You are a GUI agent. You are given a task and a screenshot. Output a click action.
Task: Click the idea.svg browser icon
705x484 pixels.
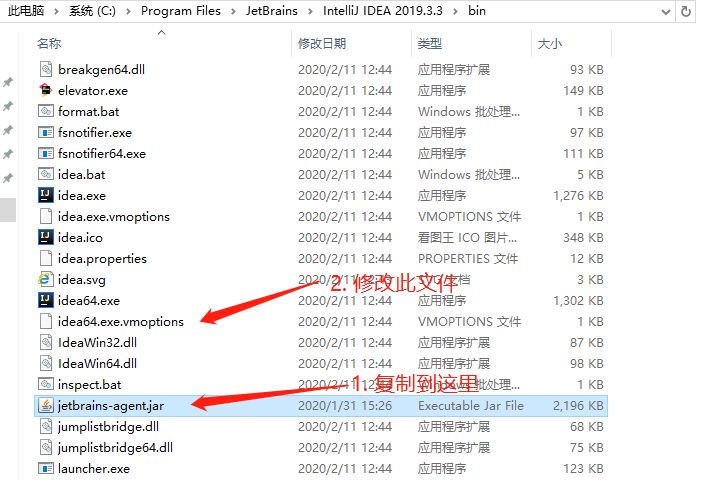coord(46,279)
